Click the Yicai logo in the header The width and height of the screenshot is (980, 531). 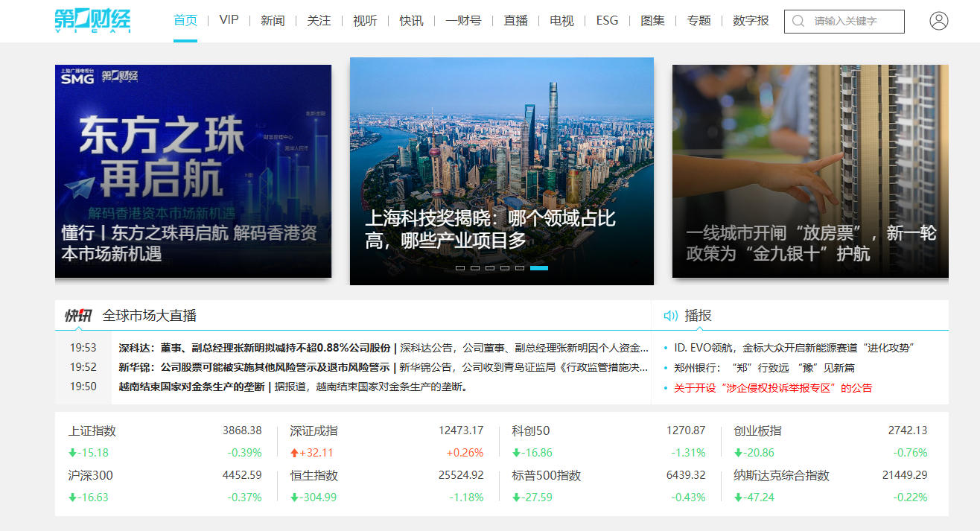[x=93, y=21]
